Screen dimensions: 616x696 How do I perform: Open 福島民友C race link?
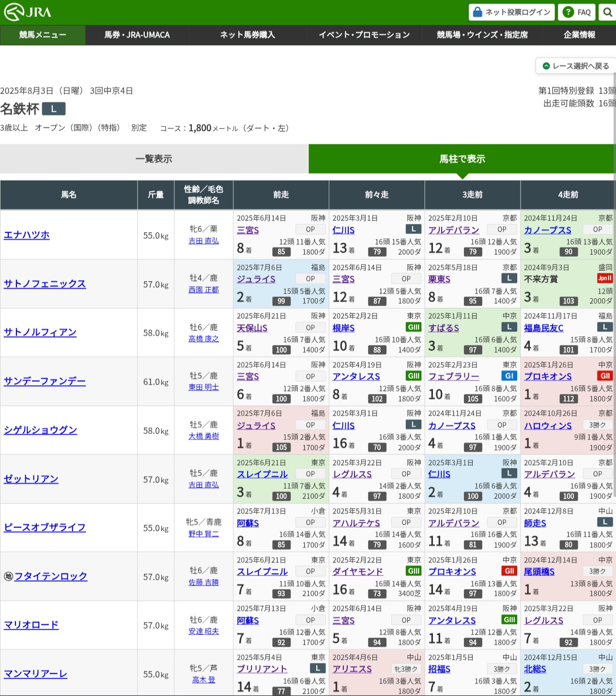point(544,328)
